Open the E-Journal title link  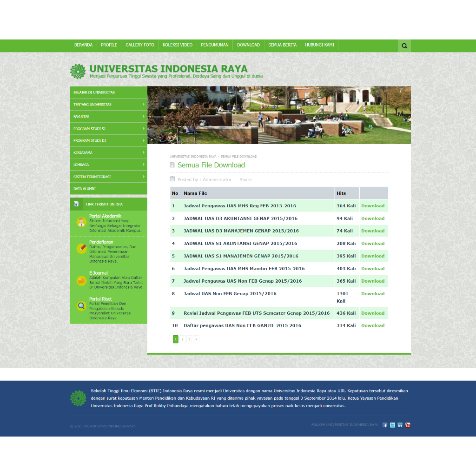pyautogui.click(x=99, y=273)
